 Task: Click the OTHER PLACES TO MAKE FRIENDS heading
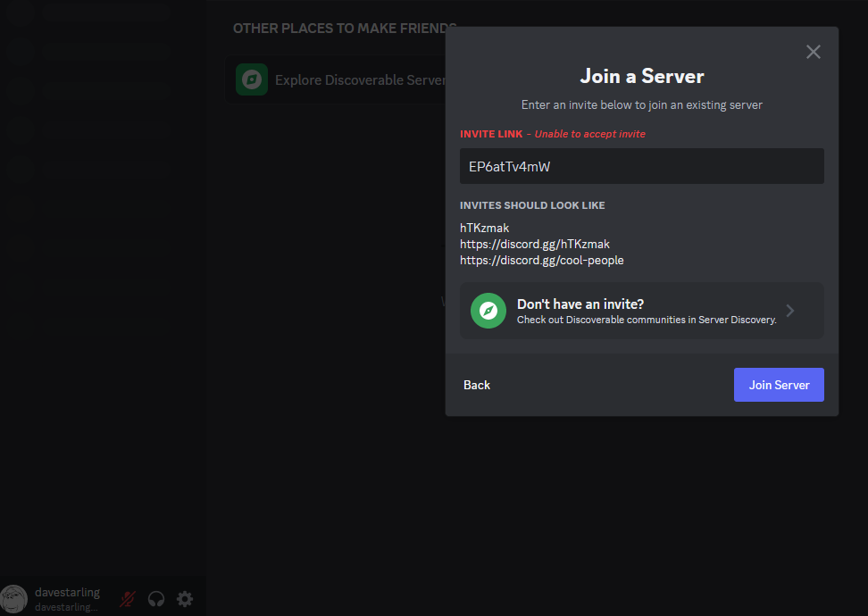[345, 29]
